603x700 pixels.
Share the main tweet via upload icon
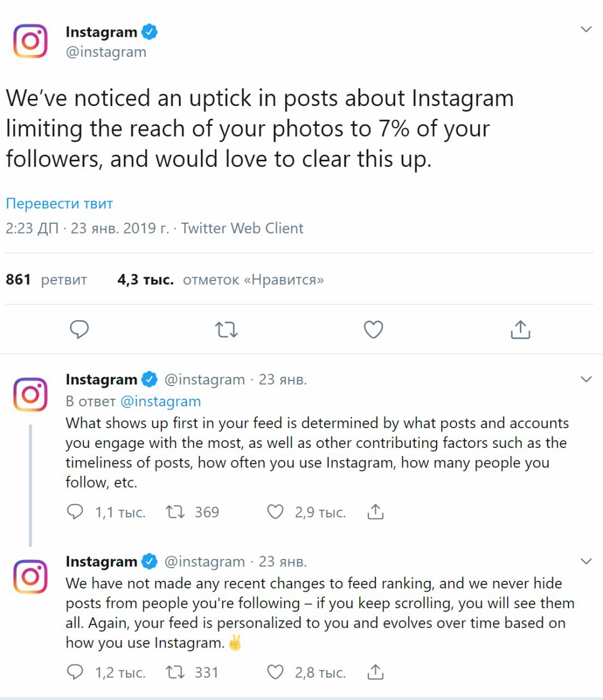click(520, 329)
